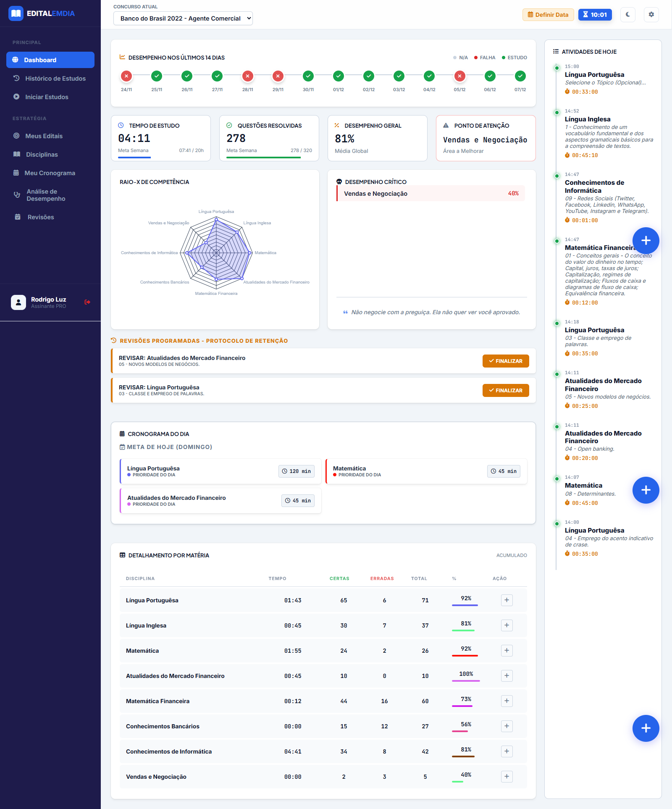672x809 pixels.
Task: Go to Meu Cronograma menu item
Action: (x=50, y=173)
